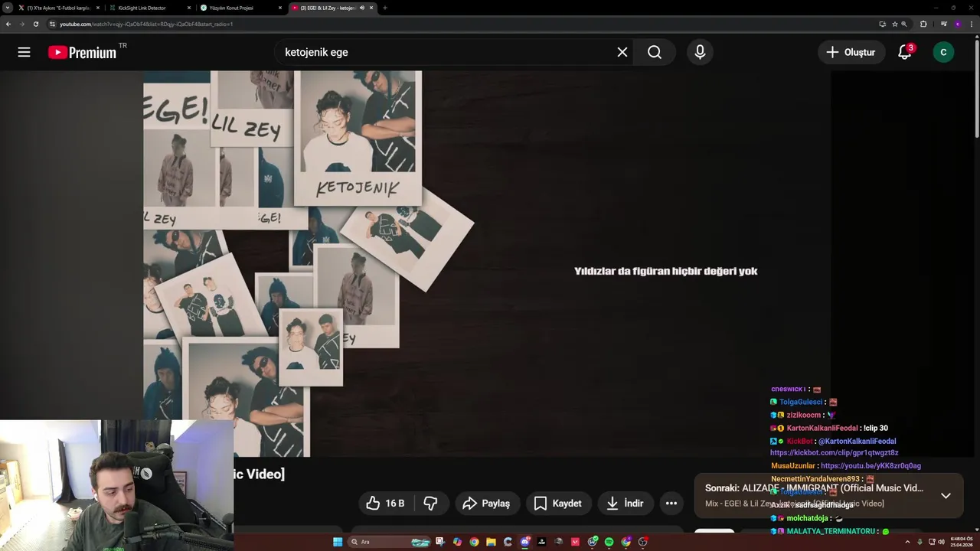
Task: Open the Chrome profile avatar
Action: (958, 24)
